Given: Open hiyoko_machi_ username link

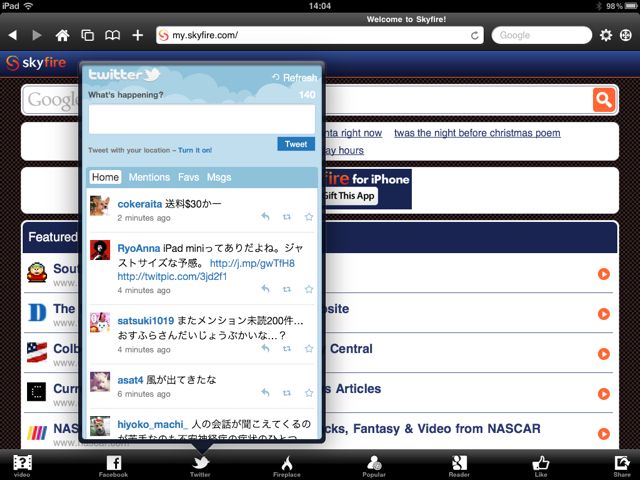Looking at the screenshot, I should coord(152,424).
